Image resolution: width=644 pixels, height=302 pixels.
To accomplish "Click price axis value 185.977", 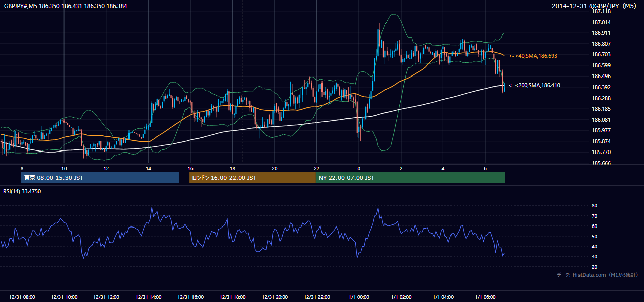I will pos(601,130).
